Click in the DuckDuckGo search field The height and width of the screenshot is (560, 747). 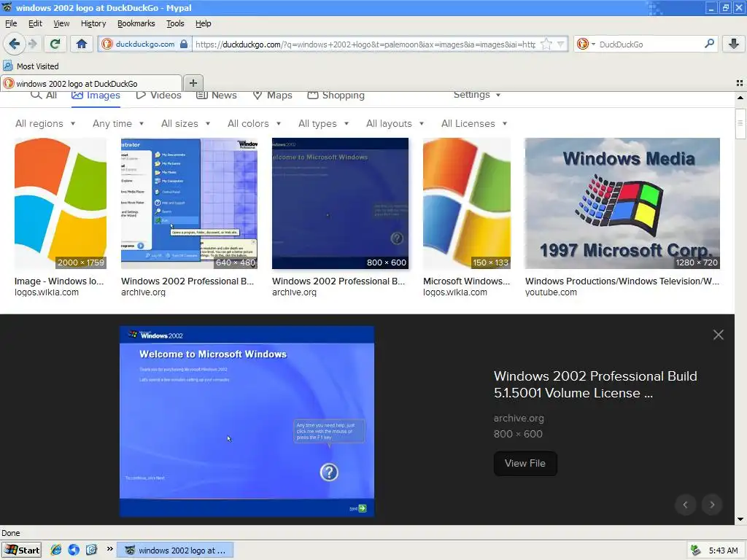click(x=650, y=44)
